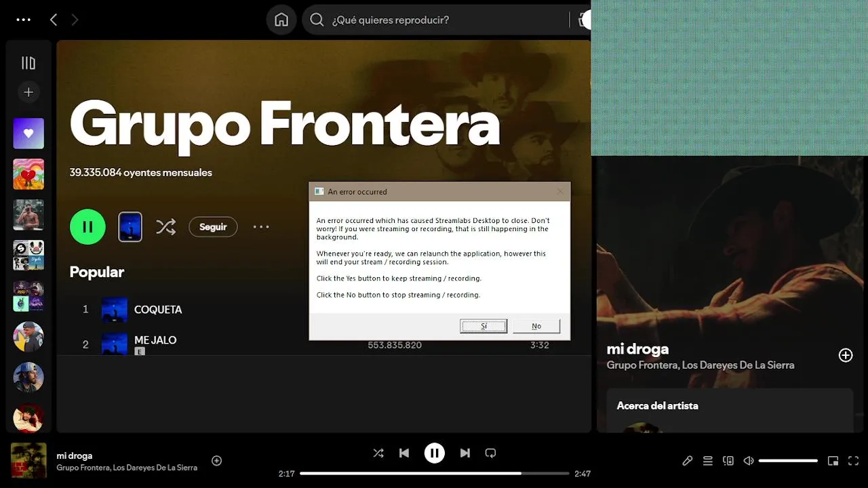
Task: Enter full screen mode icon
Action: (x=854, y=461)
